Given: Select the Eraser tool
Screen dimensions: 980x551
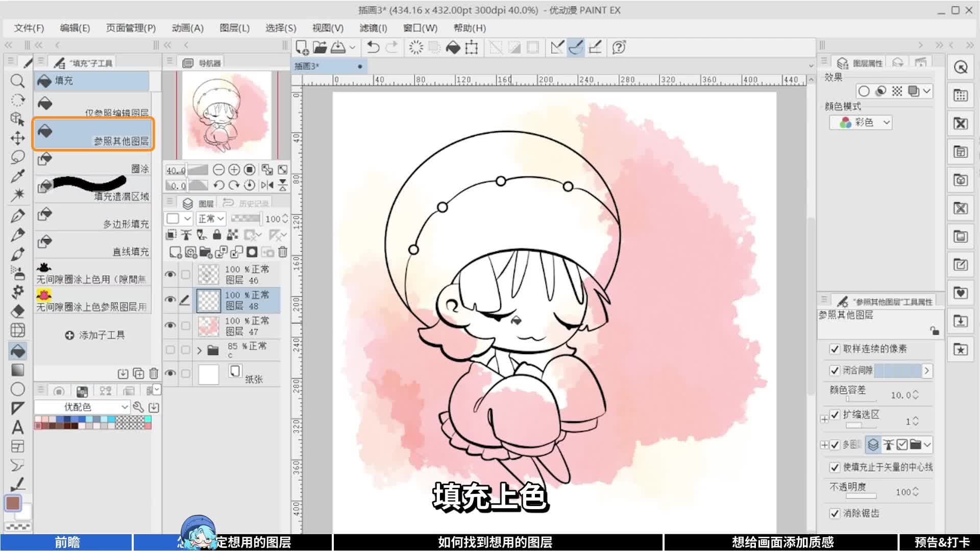Looking at the screenshot, I should click(x=17, y=311).
